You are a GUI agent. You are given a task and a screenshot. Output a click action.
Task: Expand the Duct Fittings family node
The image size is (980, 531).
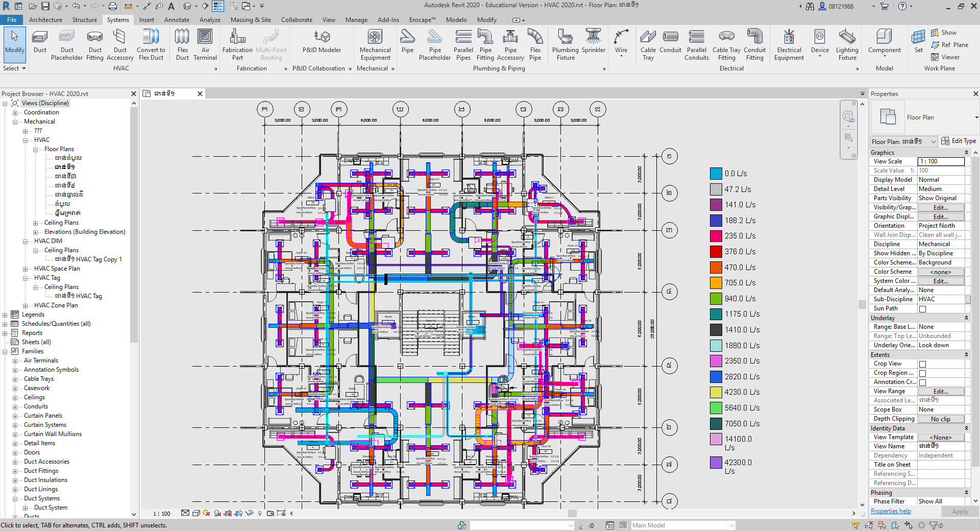tap(15, 471)
